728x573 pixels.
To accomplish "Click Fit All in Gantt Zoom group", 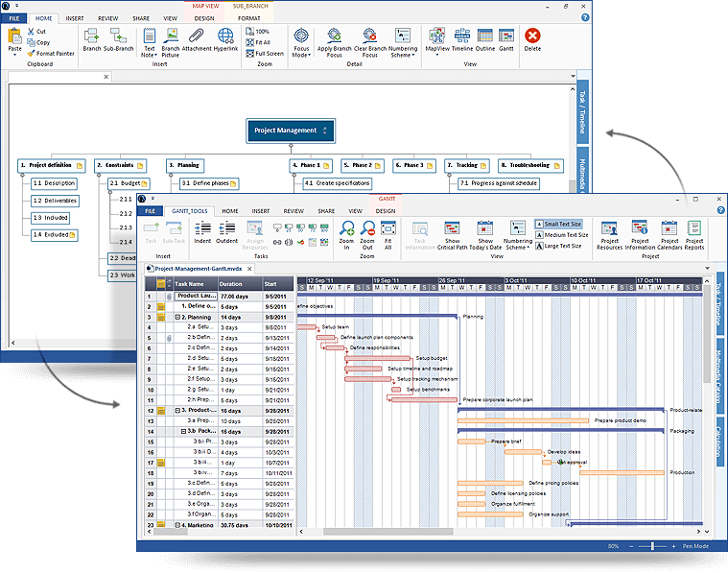I will click(388, 235).
